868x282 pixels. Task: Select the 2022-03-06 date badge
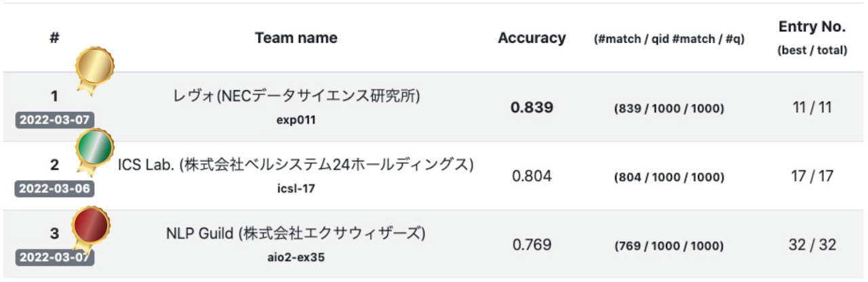coord(55,188)
